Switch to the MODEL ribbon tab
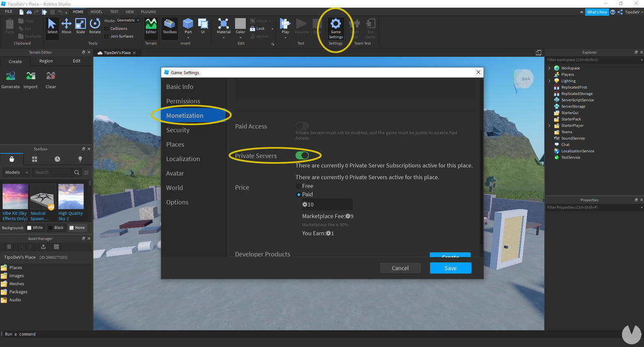Viewport: 644px width, 347px height. tap(96, 12)
